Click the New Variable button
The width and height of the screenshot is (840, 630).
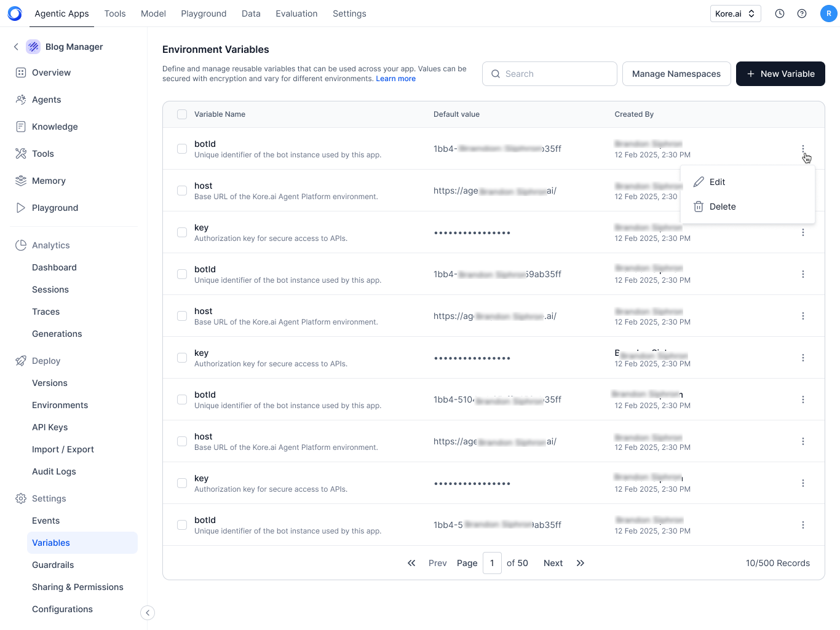click(x=780, y=74)
